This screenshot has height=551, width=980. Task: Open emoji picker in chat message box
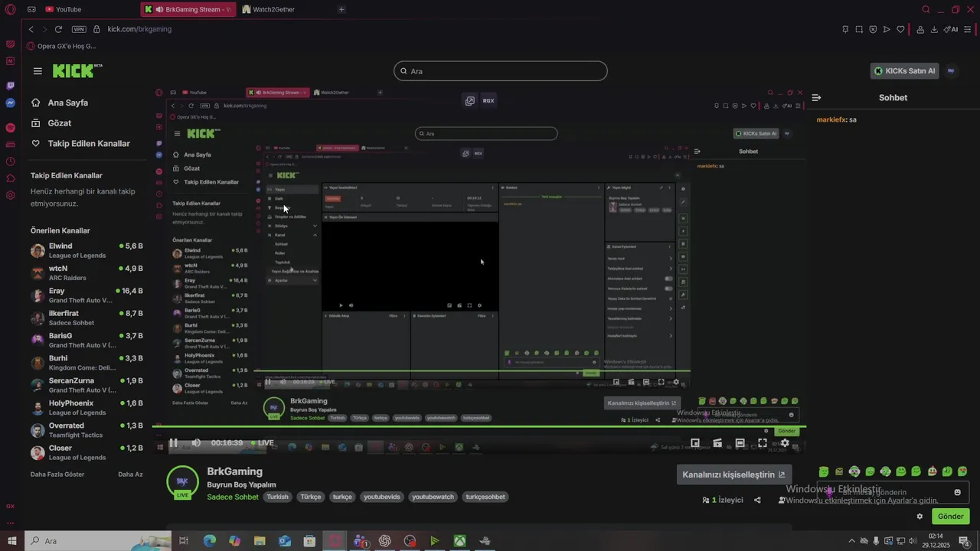(957, 492)
